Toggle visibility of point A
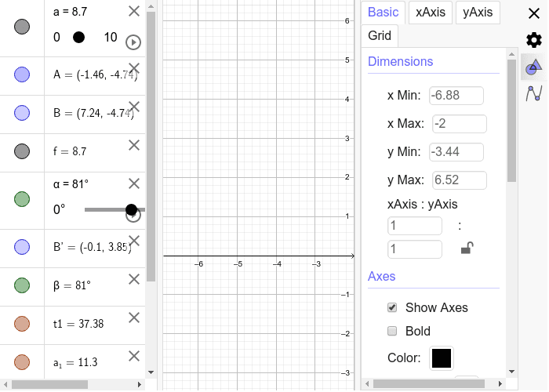Image resolution: width=549 pixels, height=392 pixels. coord(22,75)
